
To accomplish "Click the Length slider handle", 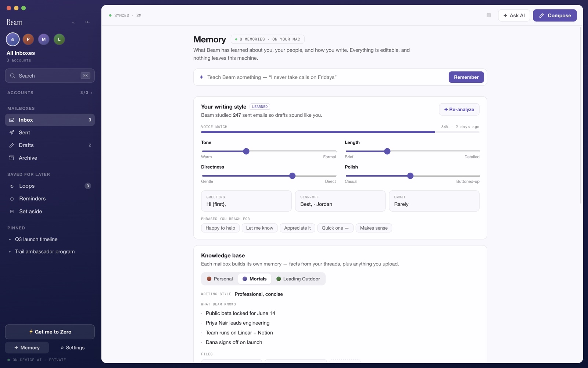I will pyautogui.click(x=387, y=151).
